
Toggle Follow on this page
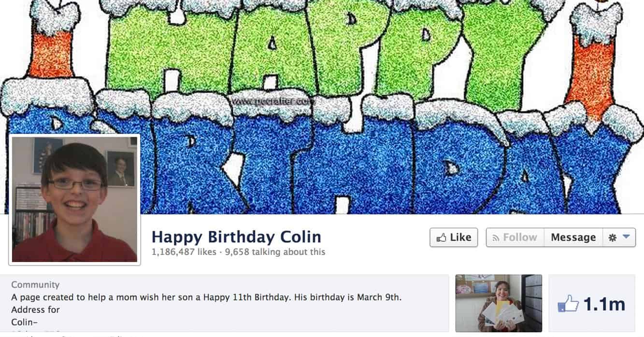[x=515, y=238]
